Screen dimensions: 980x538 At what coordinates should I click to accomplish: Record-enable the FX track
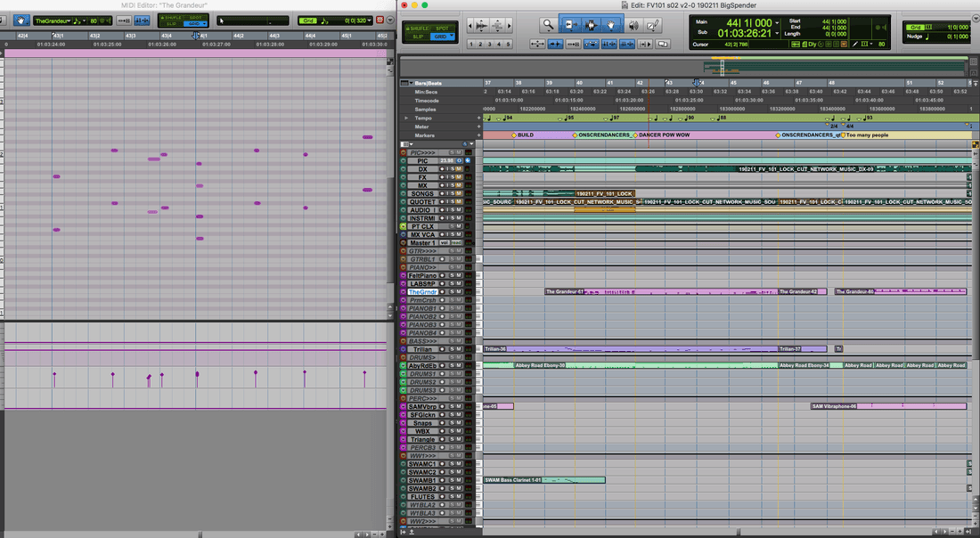(440, 176)
